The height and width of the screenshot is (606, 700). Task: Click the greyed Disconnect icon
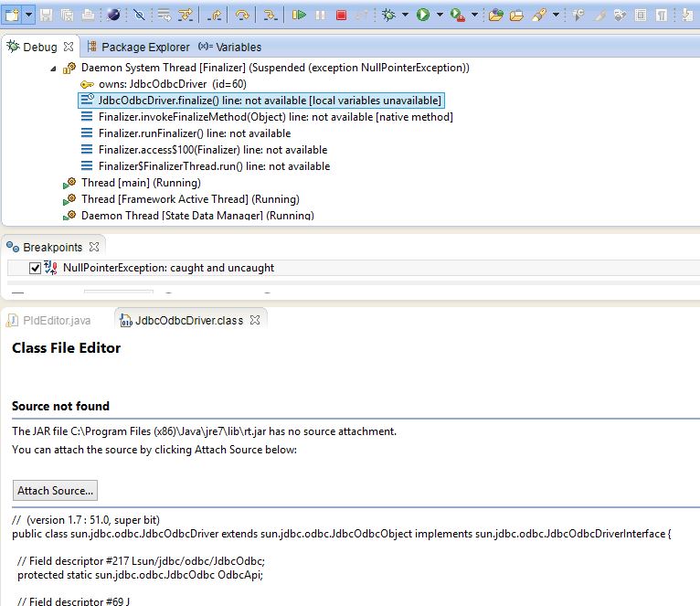(362, 16)
